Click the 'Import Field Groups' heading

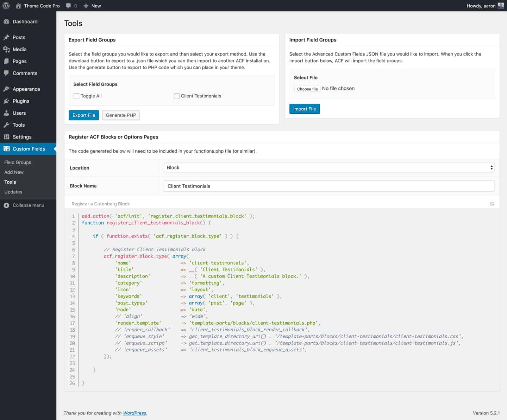pos(313,40)
